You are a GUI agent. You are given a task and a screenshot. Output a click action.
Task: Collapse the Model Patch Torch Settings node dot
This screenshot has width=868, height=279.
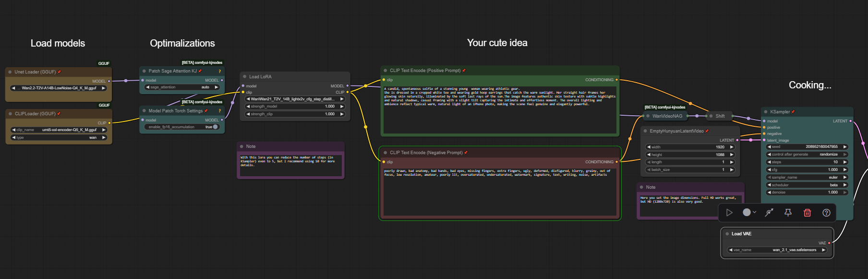[x=144, y=111]
